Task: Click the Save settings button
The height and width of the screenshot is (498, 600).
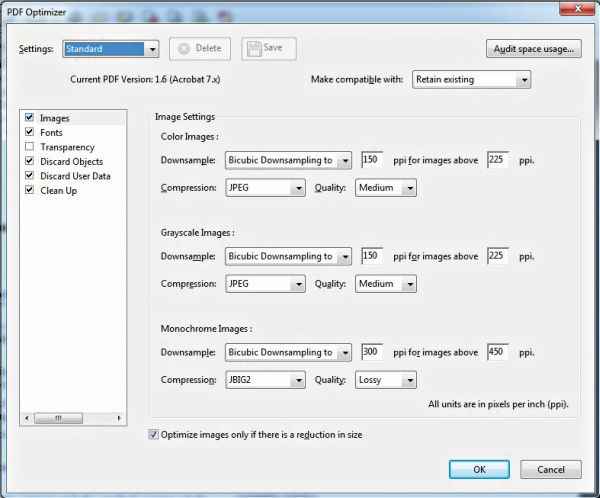Action: click(269, 49)
